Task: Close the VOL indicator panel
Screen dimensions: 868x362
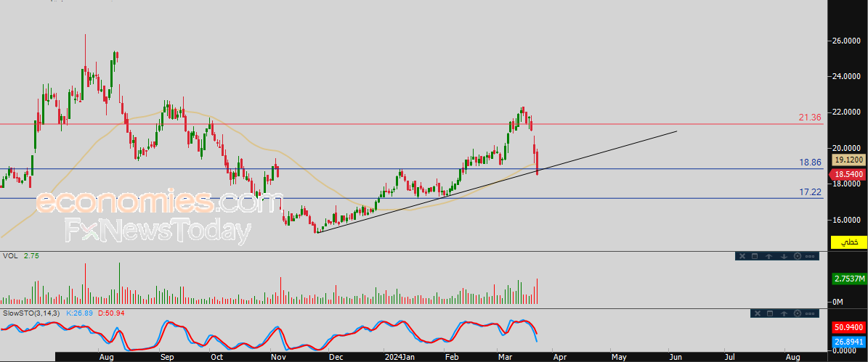Action: click(x=742, y=256)
